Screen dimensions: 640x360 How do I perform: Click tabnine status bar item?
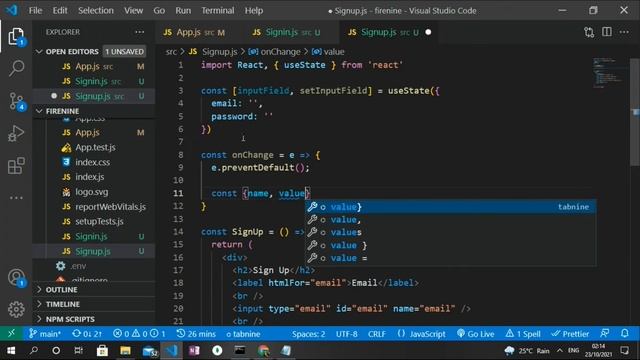[243, 333]
